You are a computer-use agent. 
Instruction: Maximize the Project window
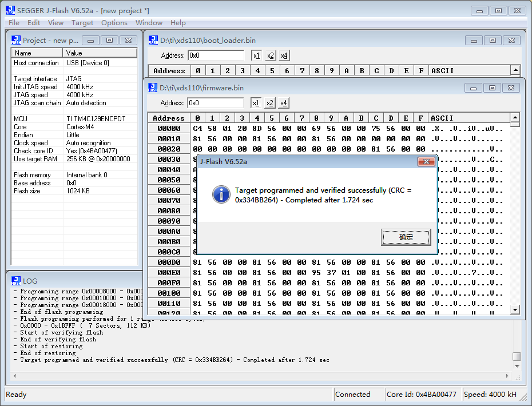point(109,41)
